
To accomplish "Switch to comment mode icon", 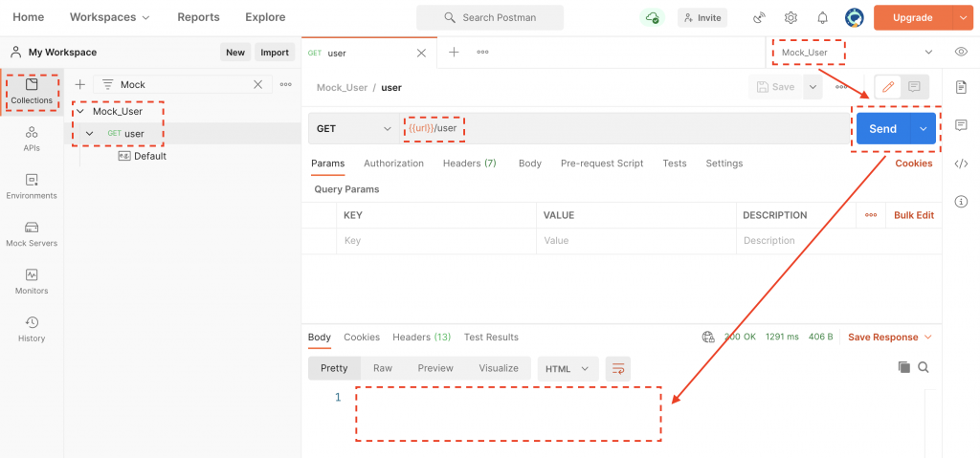I will click(914, 87).
